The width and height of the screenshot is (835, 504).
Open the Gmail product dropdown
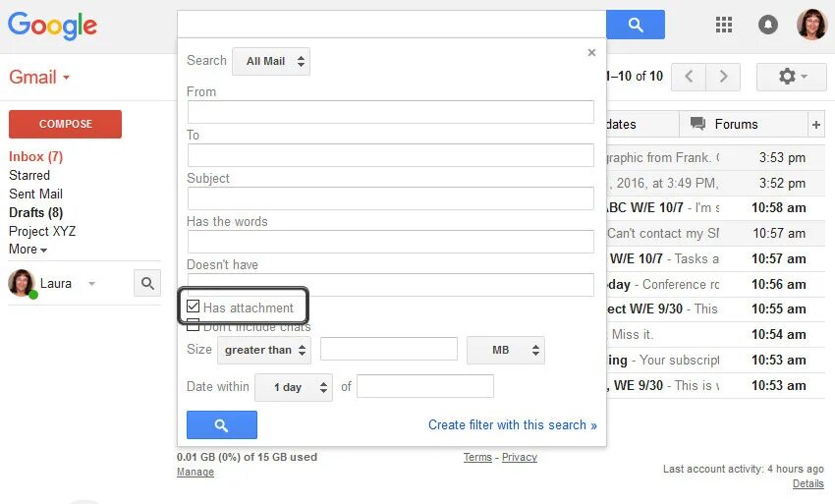39,78
